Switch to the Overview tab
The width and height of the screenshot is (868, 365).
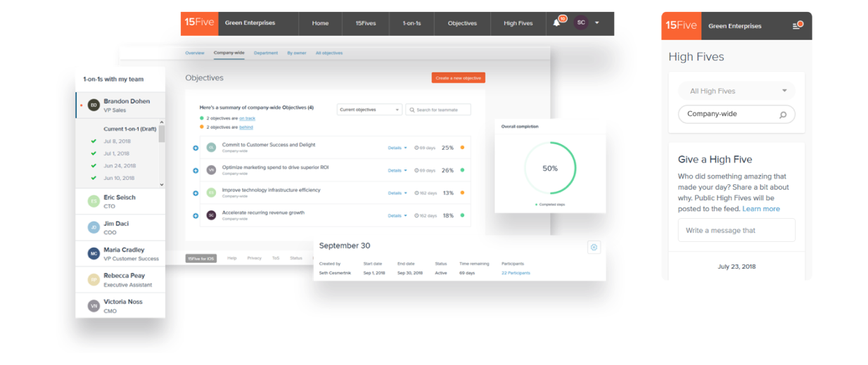tap(195, 53)
